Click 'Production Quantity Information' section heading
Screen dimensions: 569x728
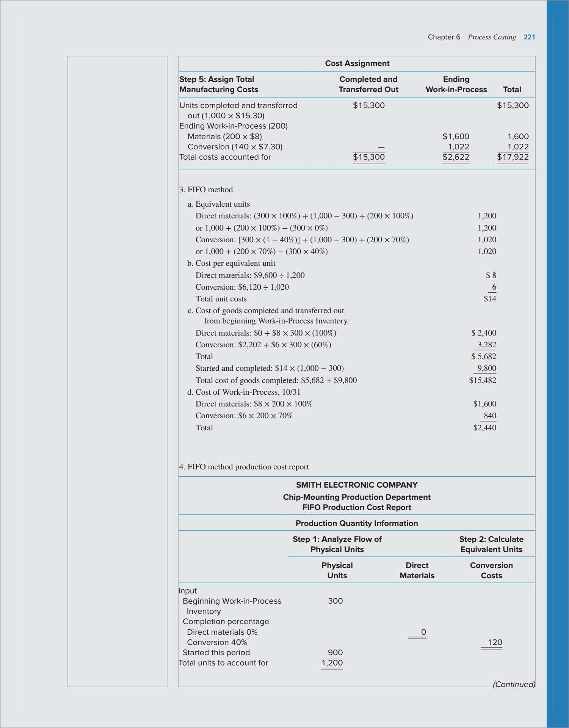pos(357,523)
